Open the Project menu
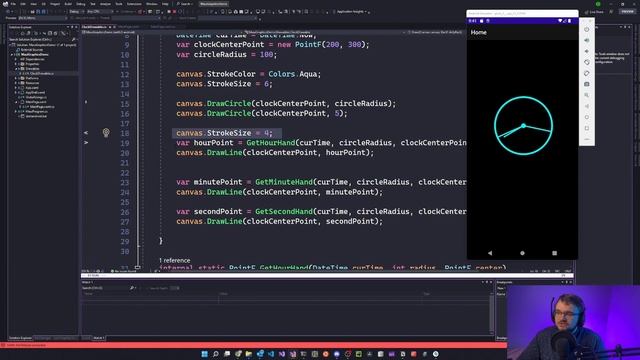Screen dimensions: 640x360 pyautogui.click(x=55, y=4)
